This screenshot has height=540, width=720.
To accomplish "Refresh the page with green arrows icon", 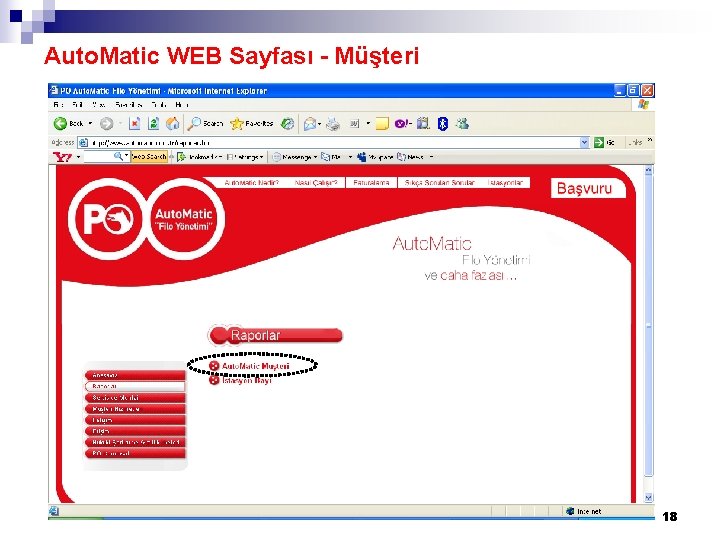I will click(x=154, y=124).
